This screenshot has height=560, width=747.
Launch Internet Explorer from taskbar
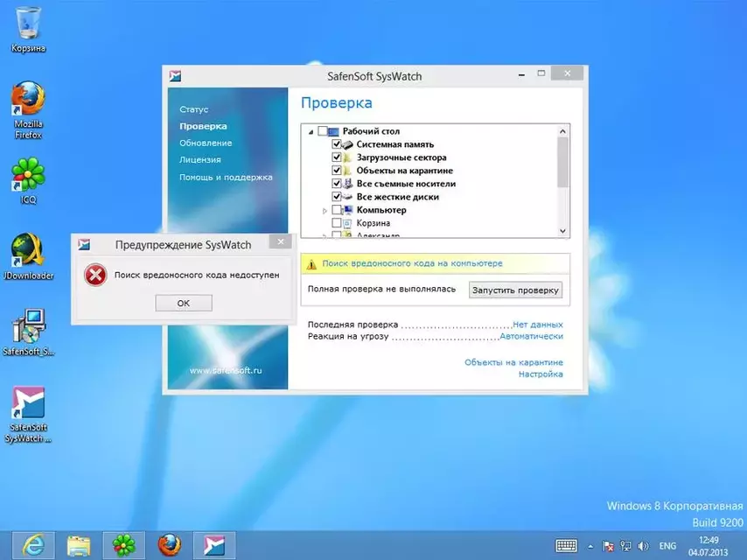(x=33, y=545)
